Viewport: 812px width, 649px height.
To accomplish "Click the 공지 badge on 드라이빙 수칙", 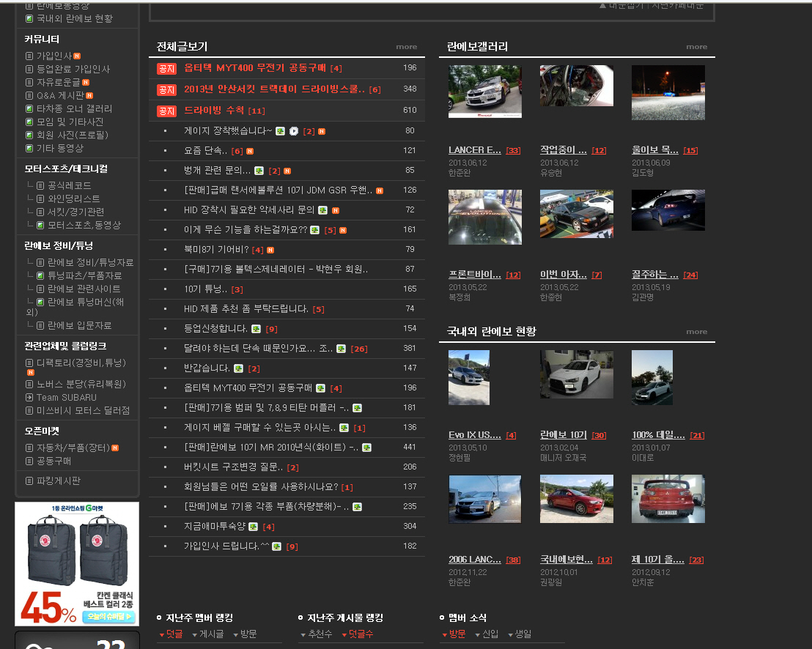I will click(166, 111).
